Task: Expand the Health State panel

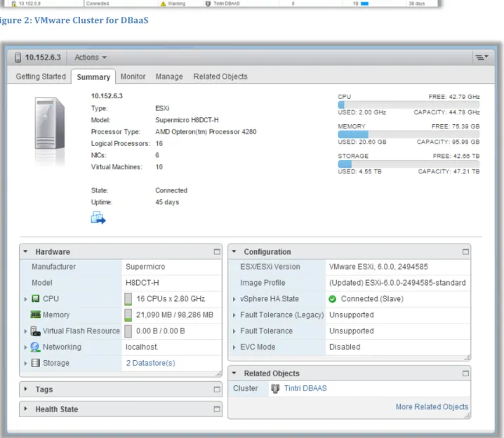Action: (26, 409)
